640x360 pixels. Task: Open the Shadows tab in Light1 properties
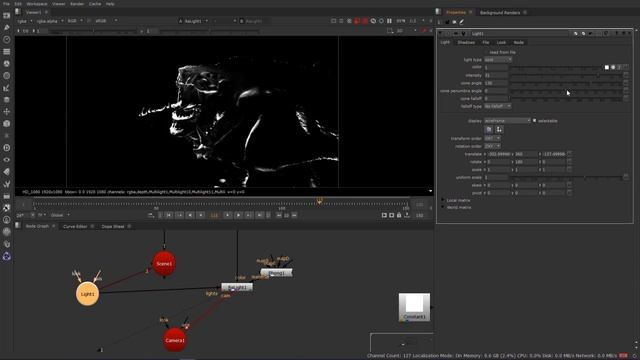click(466, 42)
